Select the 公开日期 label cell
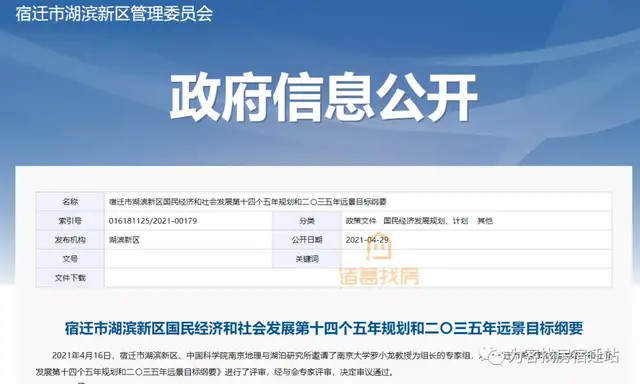 (307, 240)
